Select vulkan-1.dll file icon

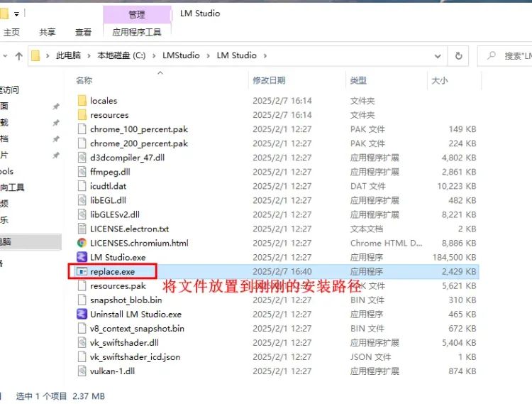(x=82, y=371)
